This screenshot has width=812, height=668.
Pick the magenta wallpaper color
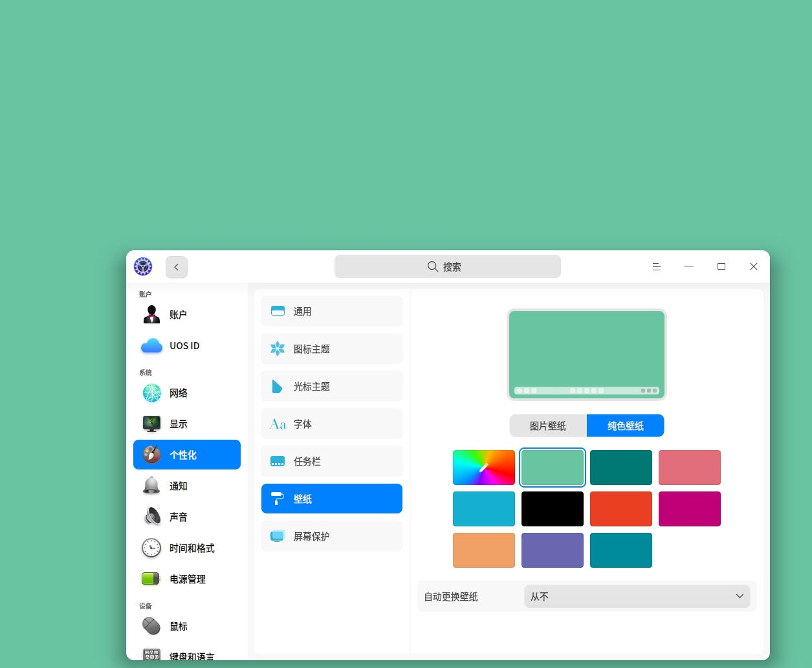pos(690,509)
